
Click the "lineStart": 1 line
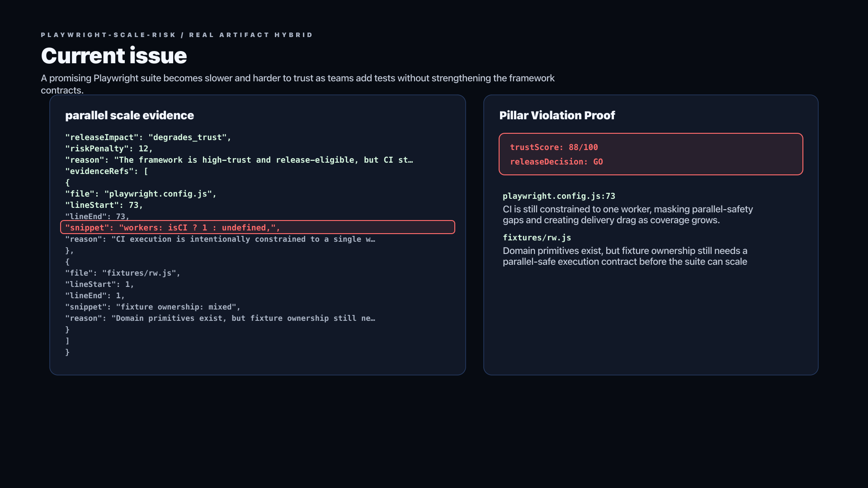tap(99, 284)
